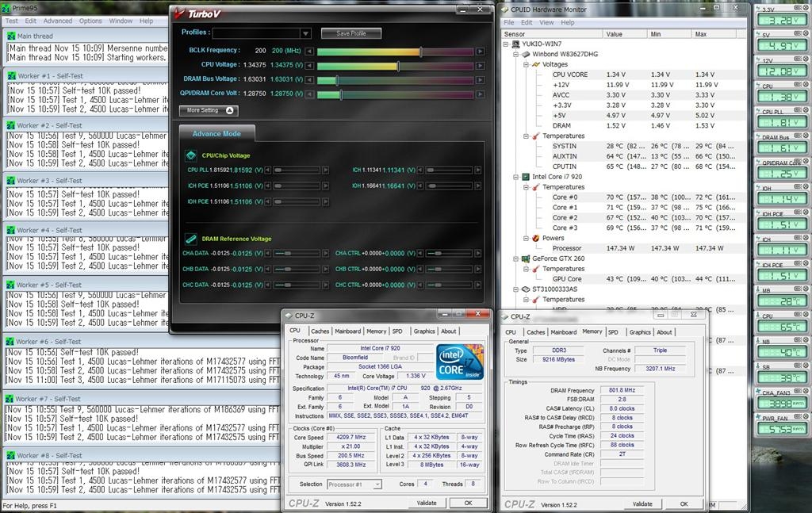
Task: Switch to the About tab in right CPU-Z
Action: click(665, 332)
